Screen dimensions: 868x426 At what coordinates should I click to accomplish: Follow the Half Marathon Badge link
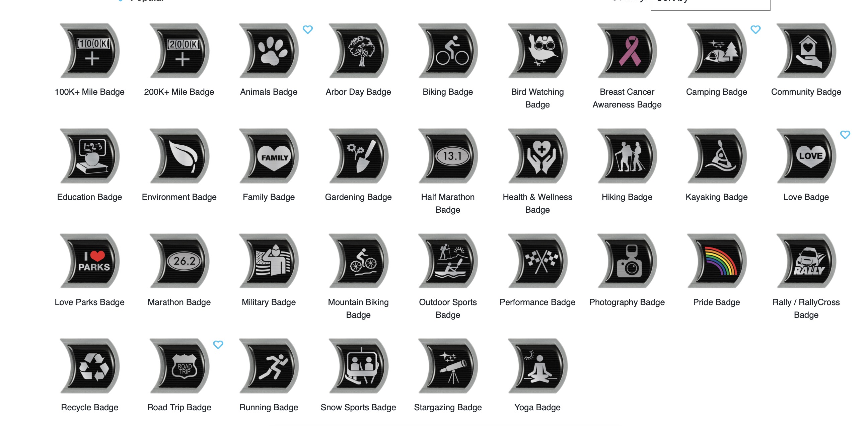point(447,203)
